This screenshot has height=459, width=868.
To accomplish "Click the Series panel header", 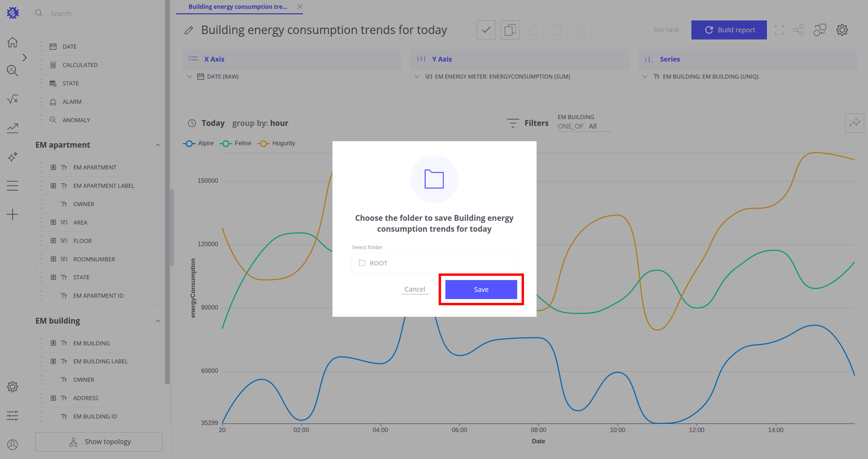I will coord(747,59).
